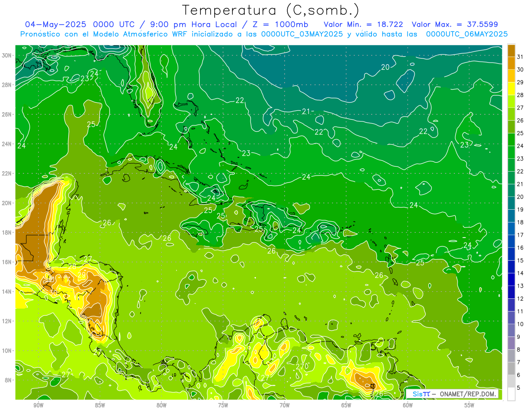532x411 pixels.
Task: Click the "16N" latitude axis label
Action: coord(6,262)
